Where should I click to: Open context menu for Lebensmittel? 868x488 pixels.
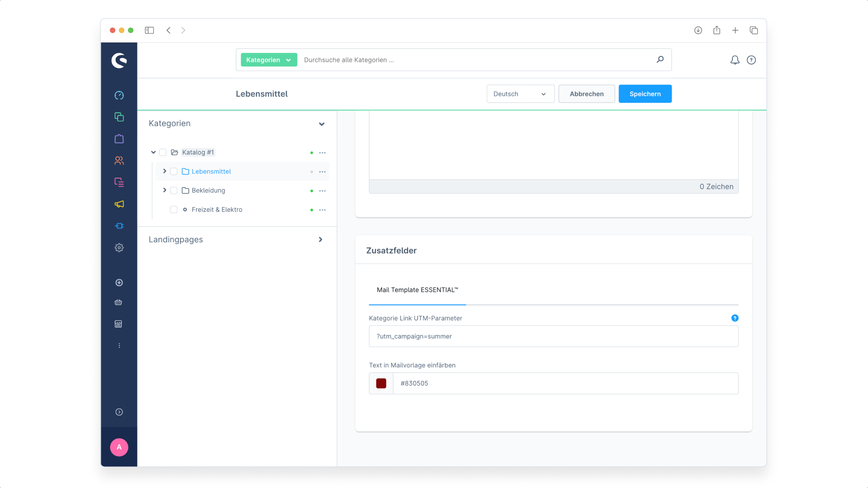(322, 172)
